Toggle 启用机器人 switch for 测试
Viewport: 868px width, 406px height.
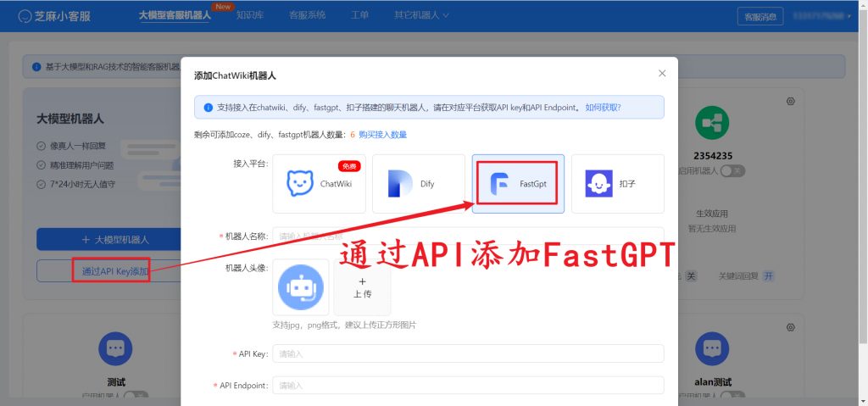(x=136, y=397)
